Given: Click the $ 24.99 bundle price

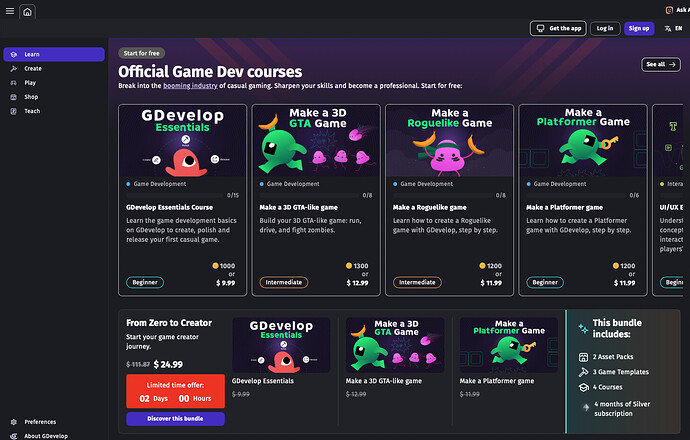Looking at the screenshot, I should click(168, 365).
